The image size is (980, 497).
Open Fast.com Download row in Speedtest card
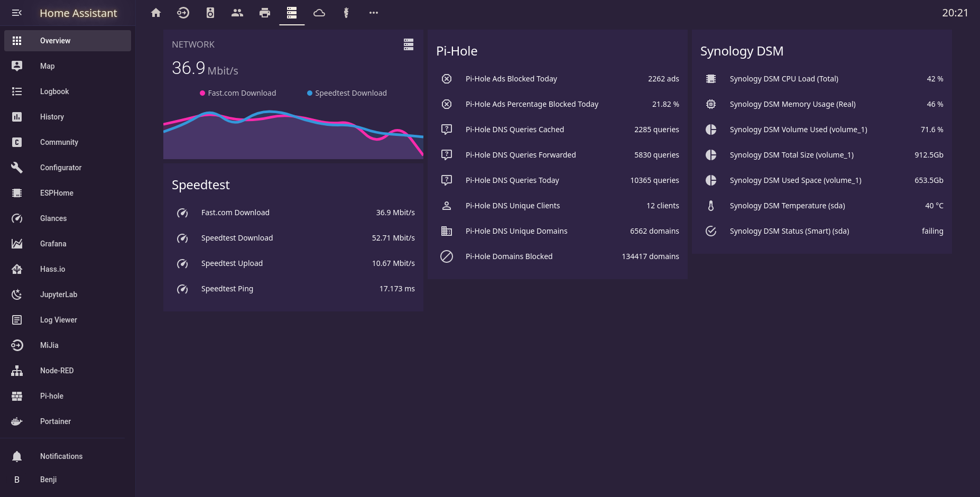pos(293,213)
